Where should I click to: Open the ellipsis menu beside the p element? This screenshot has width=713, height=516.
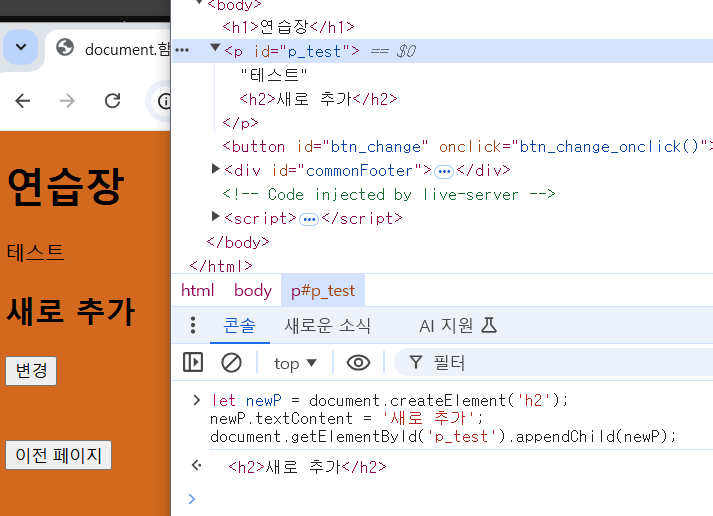[182, 50]
